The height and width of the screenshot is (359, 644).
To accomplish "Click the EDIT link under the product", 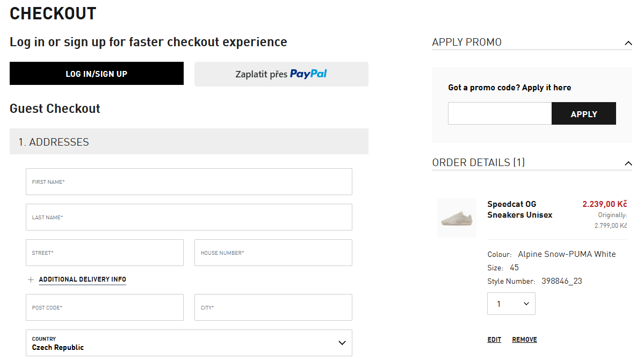I will click(494, 340).
